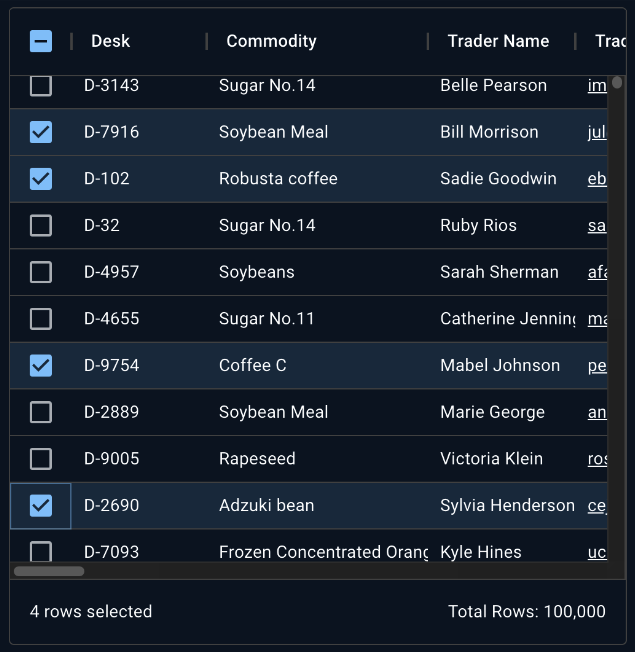
Task: Uncheck the Adzuki bean row
Action: pyautogui.click(x=41, y=505)
